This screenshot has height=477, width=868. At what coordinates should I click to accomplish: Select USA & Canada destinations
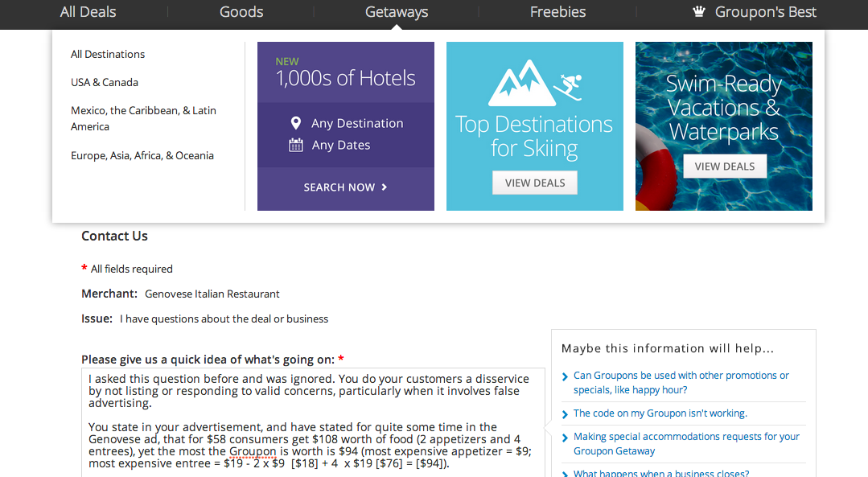coord(104,83)
